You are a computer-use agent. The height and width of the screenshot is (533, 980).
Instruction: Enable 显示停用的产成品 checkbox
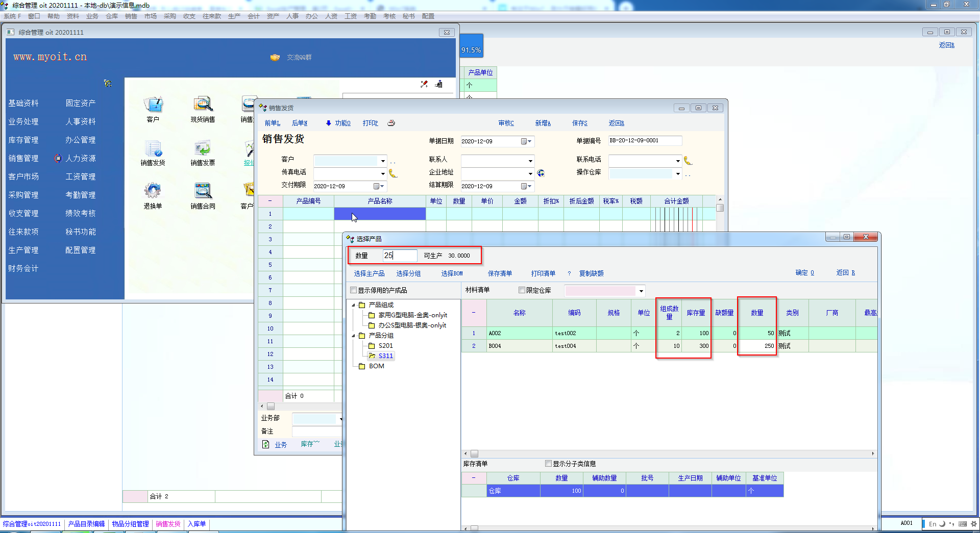click(x=353, y=290)
